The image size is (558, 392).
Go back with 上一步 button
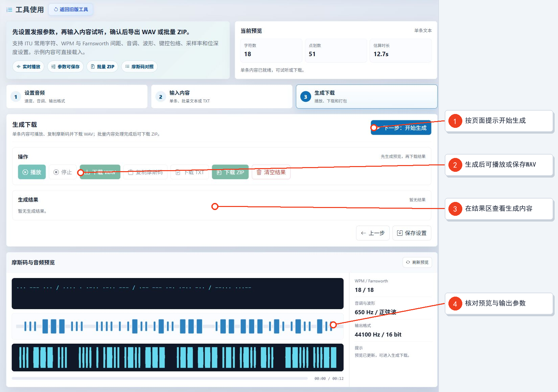point(373,233)
